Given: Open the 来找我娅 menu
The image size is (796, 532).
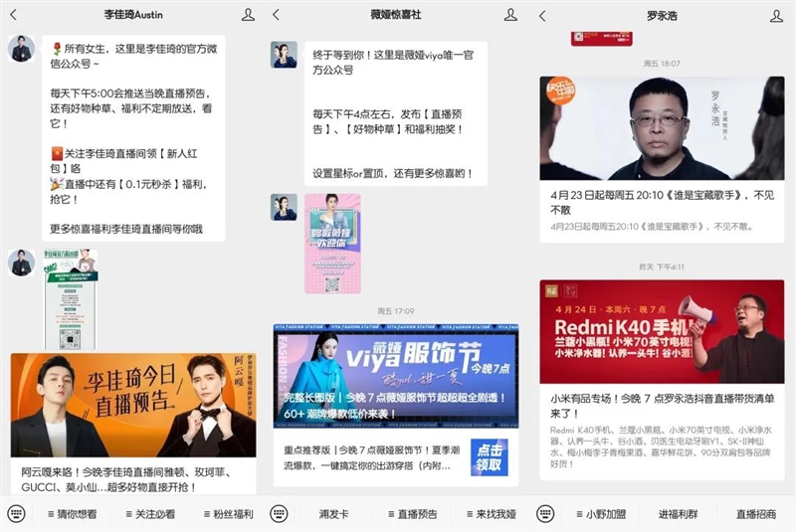Looking at the screenshot, I should tap(492, 514).
